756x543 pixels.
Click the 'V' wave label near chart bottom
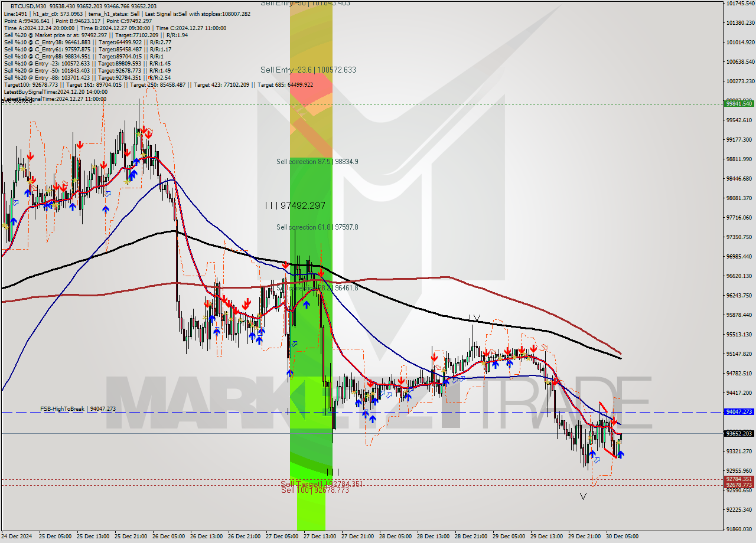click(x=584, y=496)
